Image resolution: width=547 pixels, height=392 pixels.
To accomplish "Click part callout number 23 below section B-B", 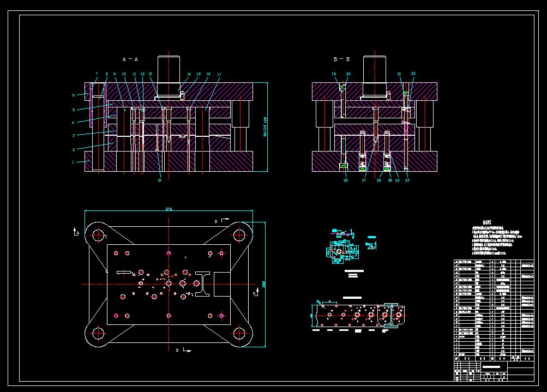I will 407,180.
